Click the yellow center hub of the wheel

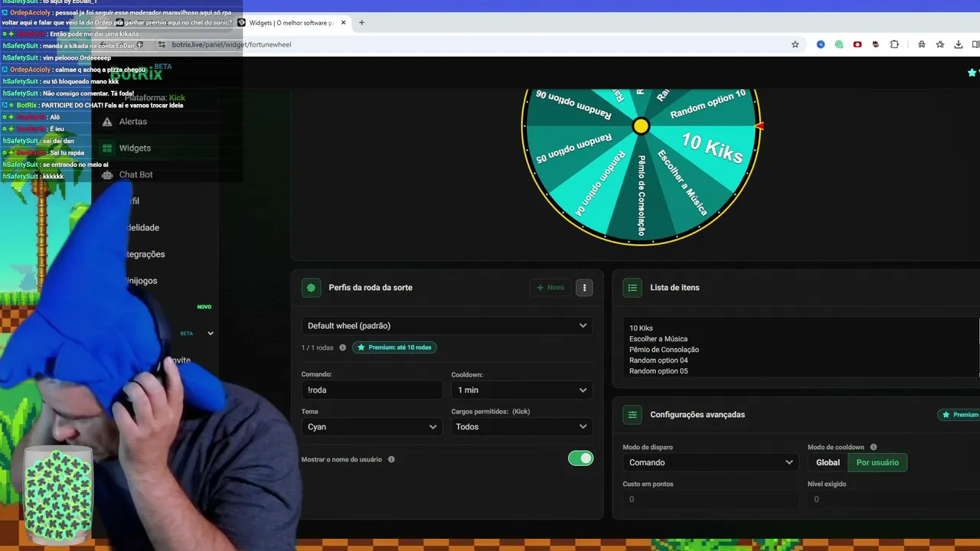(641, 126)
